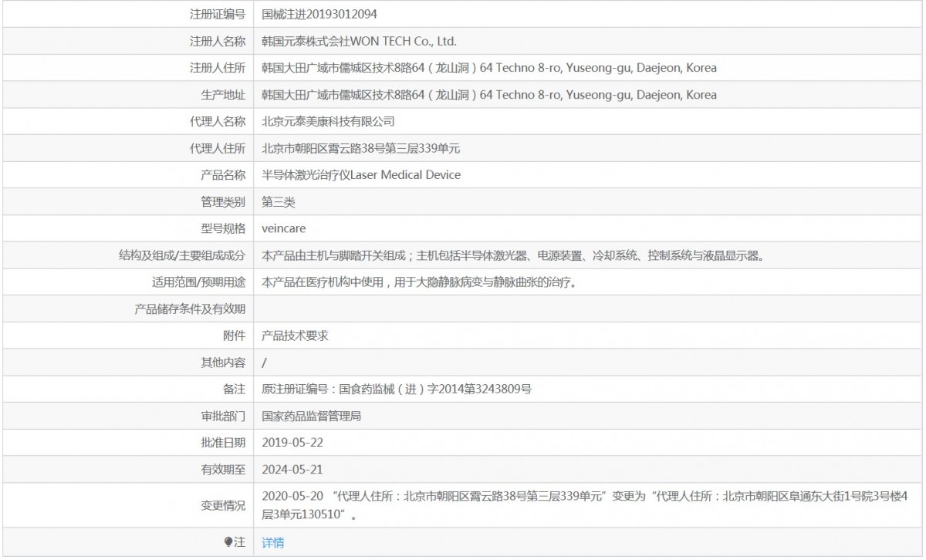Click approving department 国家药品监督管理局

coord(312,417)
